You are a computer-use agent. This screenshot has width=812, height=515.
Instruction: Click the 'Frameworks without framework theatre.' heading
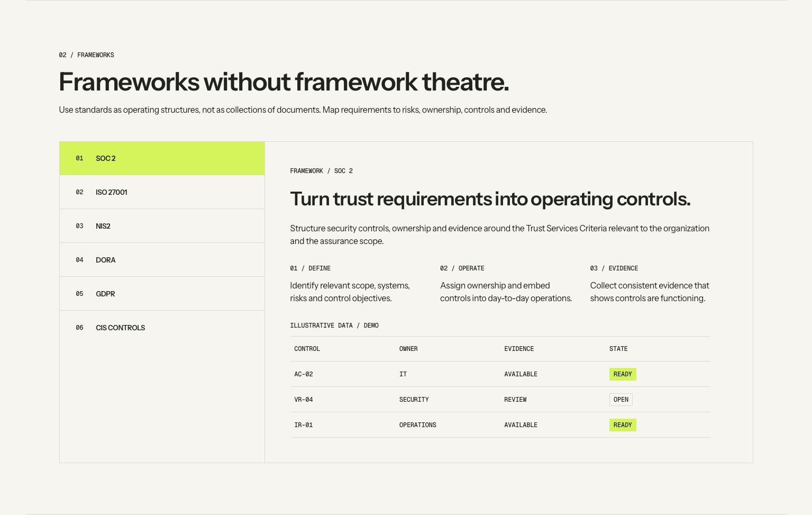pos(284,82)
